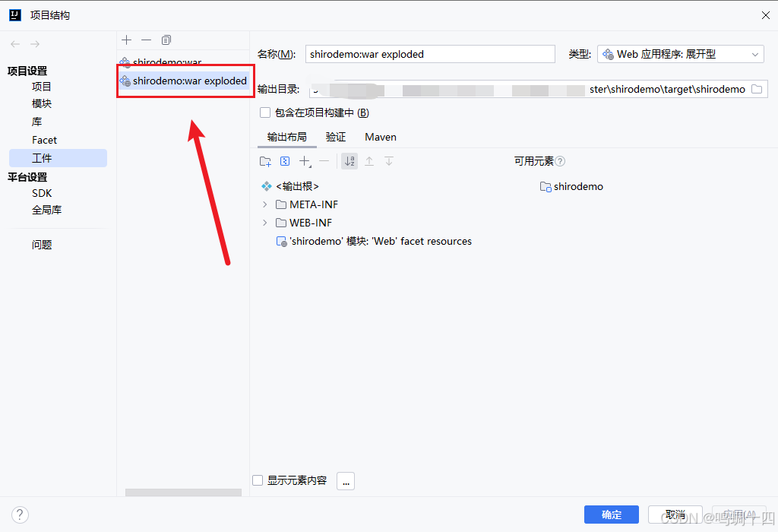Cancel the dialog with the 取消 button

tap(675, 515)
